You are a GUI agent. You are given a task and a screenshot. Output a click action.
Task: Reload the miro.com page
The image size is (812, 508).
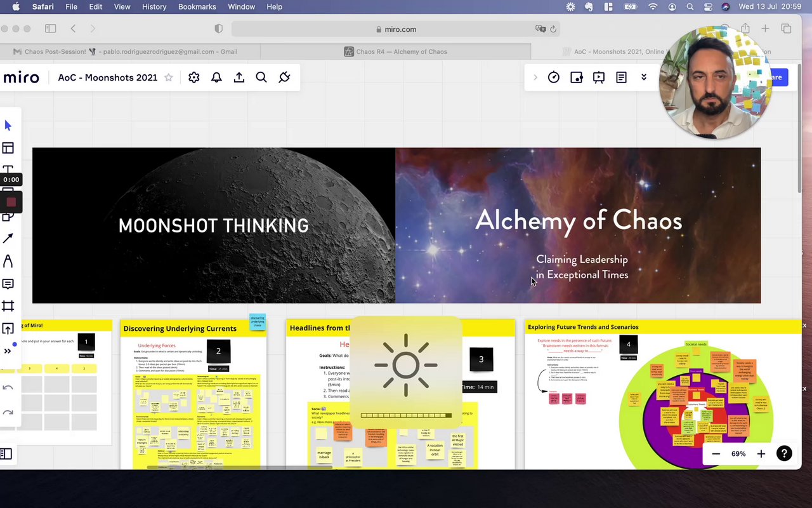click(x=553, y=29)
